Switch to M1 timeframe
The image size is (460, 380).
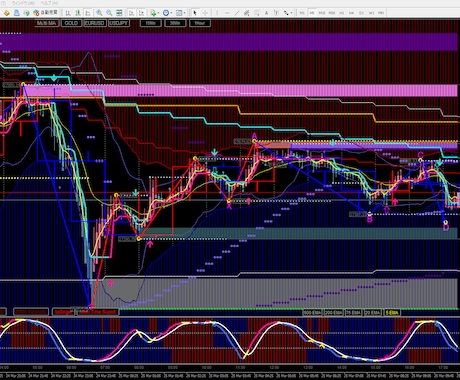click(x=302, y=13)
